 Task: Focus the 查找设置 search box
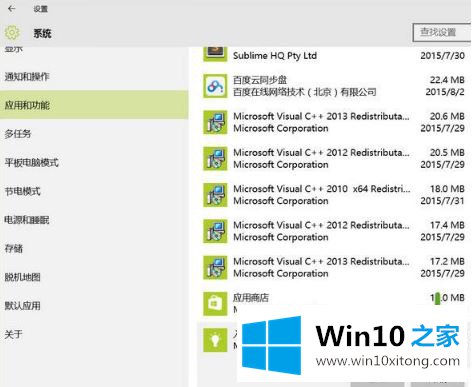(442, 32)
